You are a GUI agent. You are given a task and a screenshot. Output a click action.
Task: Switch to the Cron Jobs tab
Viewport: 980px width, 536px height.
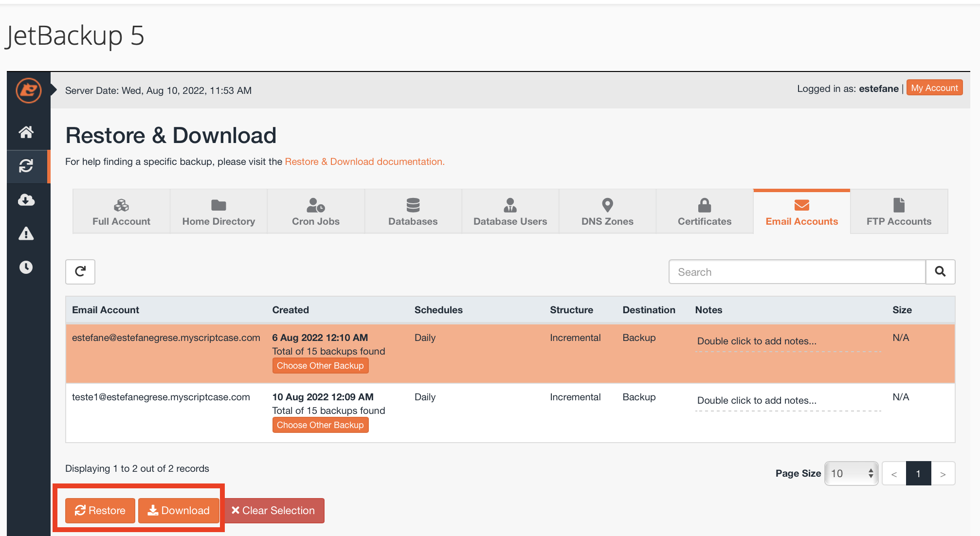(316, 212)
